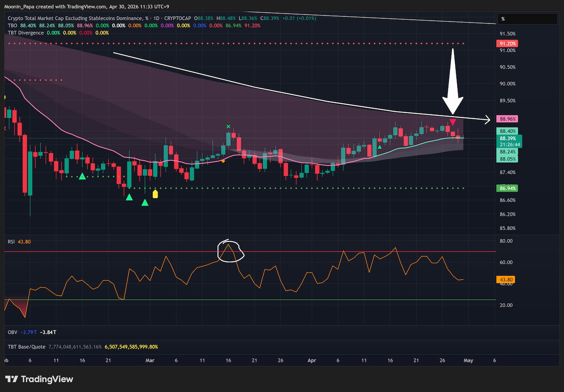Click the RSI legend value 43.80
This screenshot has height=392, width=564.
coord(24,242)
